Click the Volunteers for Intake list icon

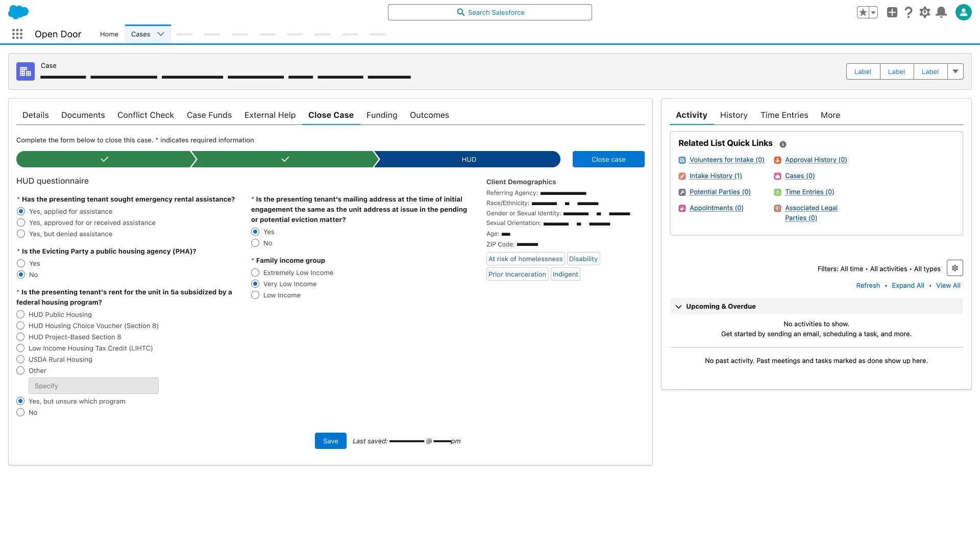[682, 160]
